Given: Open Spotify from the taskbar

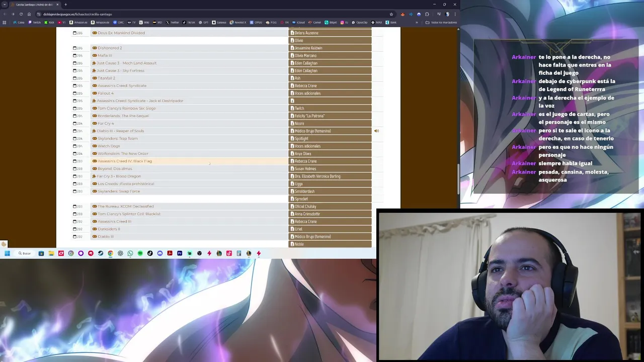Looking at the screenshot, I should (x=140, y=253).
